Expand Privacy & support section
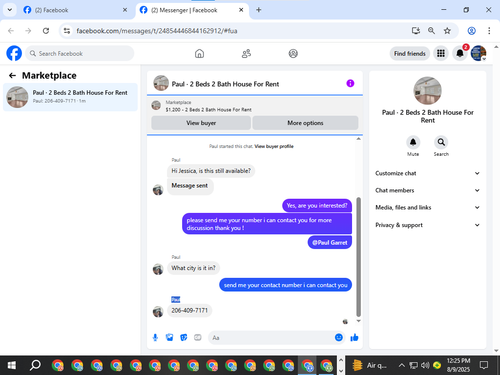This screenshot has width=500, height=375. (427, 225)
